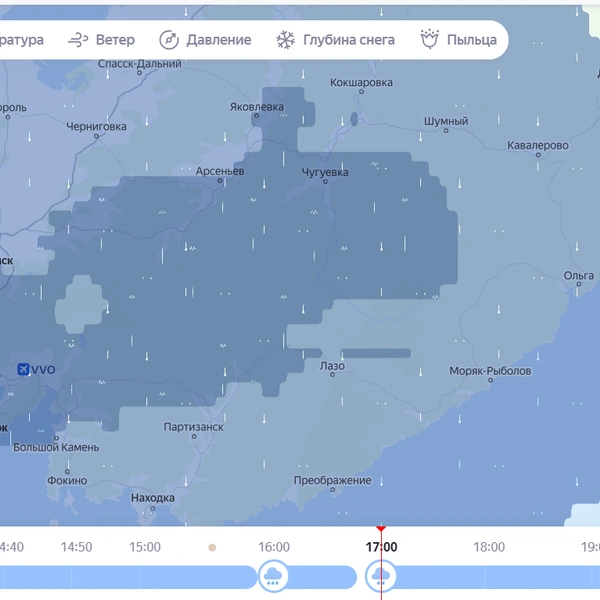Click the beige dot on the timeline

click(x=212, y=548)
